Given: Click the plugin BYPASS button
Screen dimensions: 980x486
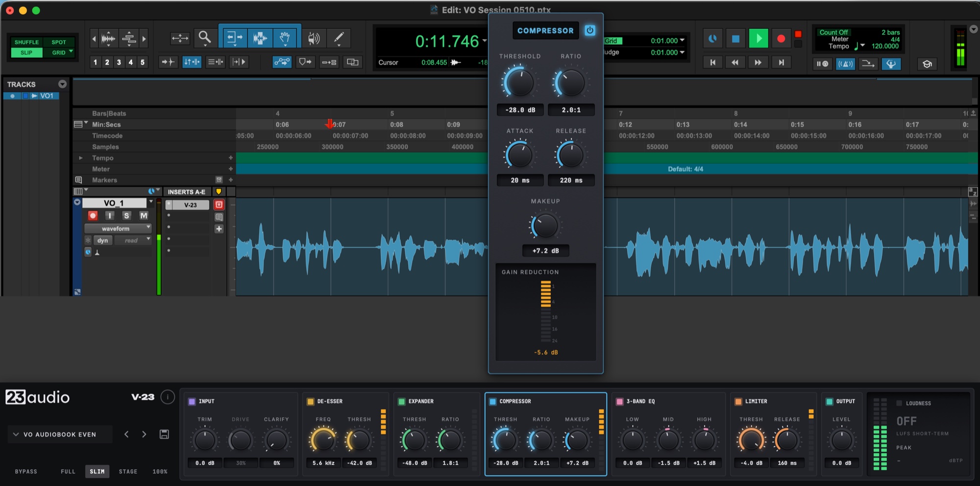Looking at the screenshot, I should coord(26,471).
